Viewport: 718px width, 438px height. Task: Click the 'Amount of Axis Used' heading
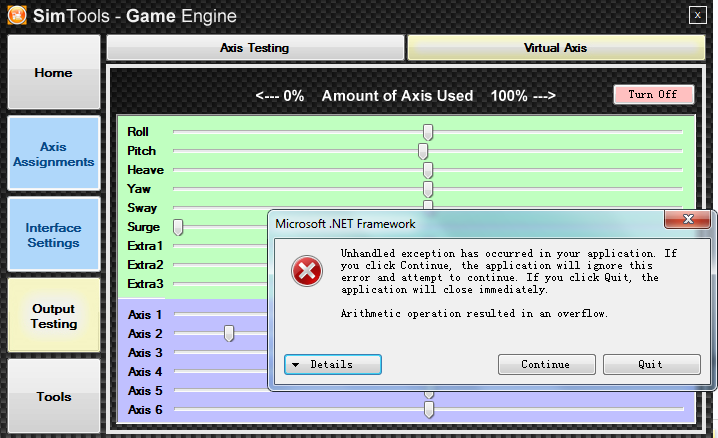tap(397, 96)
